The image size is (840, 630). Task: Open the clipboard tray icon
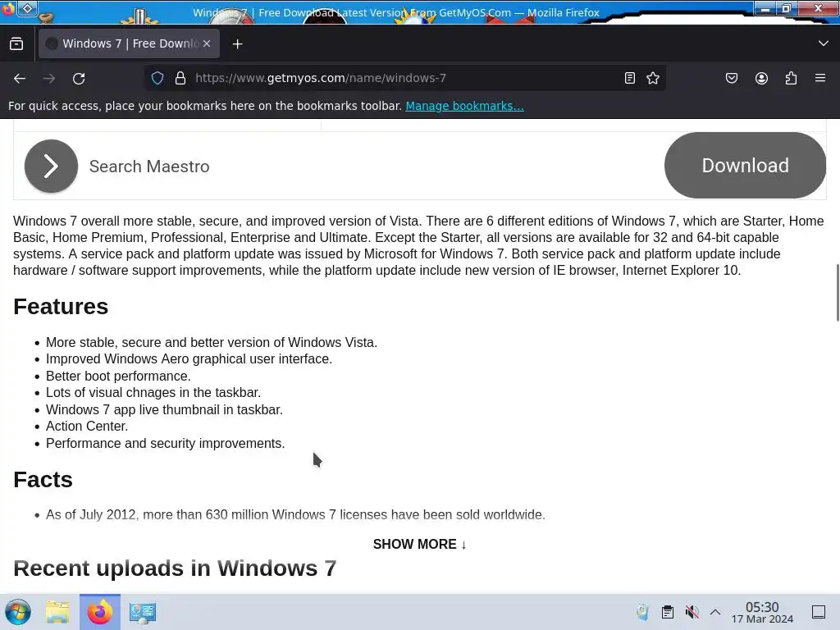(668, 612)
